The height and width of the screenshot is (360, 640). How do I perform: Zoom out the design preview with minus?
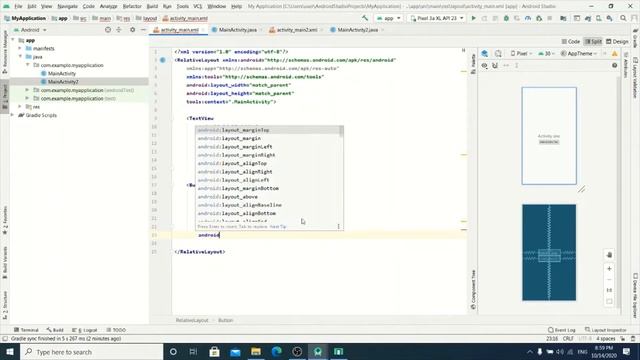tap(609, 280)
